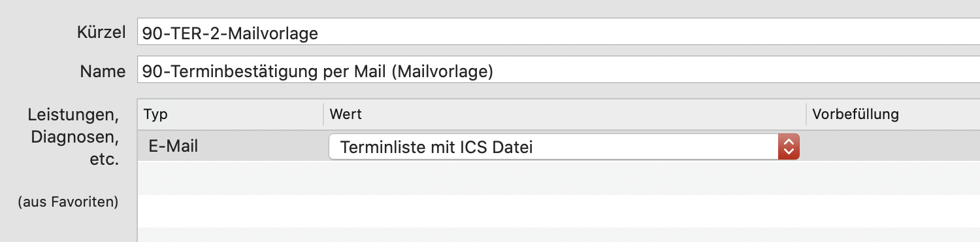The width and height of the screenshot is (980, 242).
Task: Open the 'Terminliste mit ICS Datei' dropdown
Action: [x=564, y=147]
